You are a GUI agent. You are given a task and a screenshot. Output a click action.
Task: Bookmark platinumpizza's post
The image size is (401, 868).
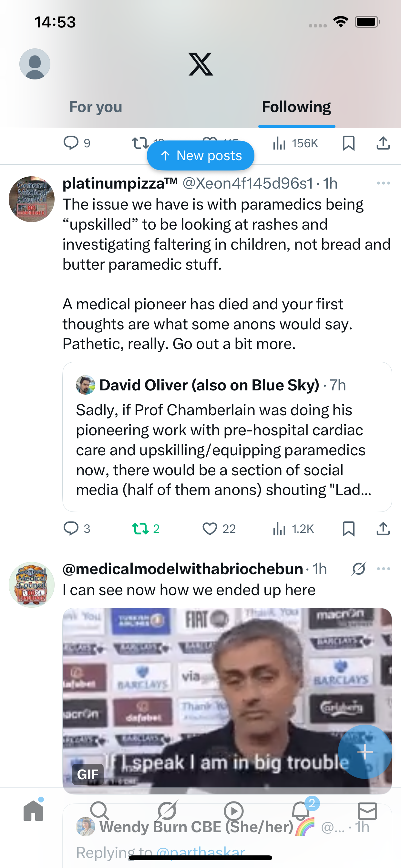(348, 528)
